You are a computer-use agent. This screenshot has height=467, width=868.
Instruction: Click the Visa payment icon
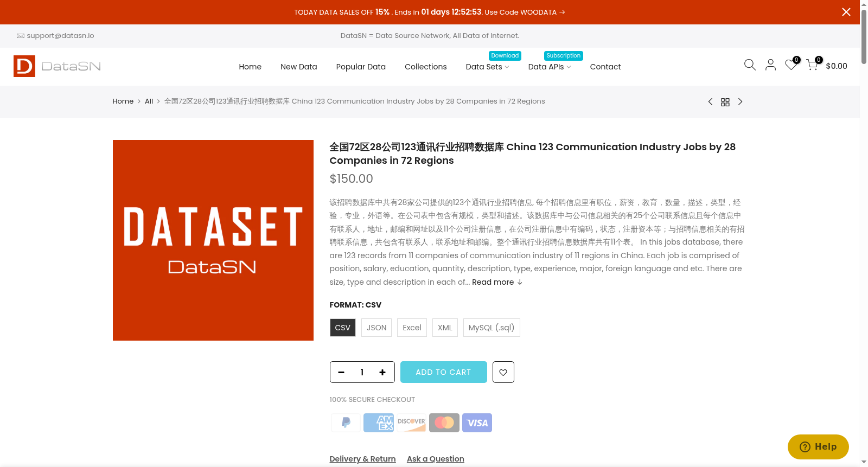477,423
